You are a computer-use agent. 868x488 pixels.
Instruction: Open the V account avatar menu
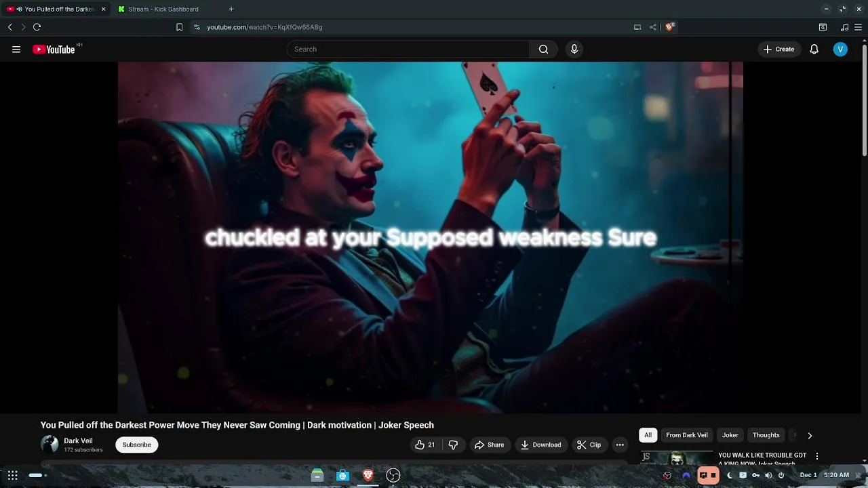tap(840, 49)
